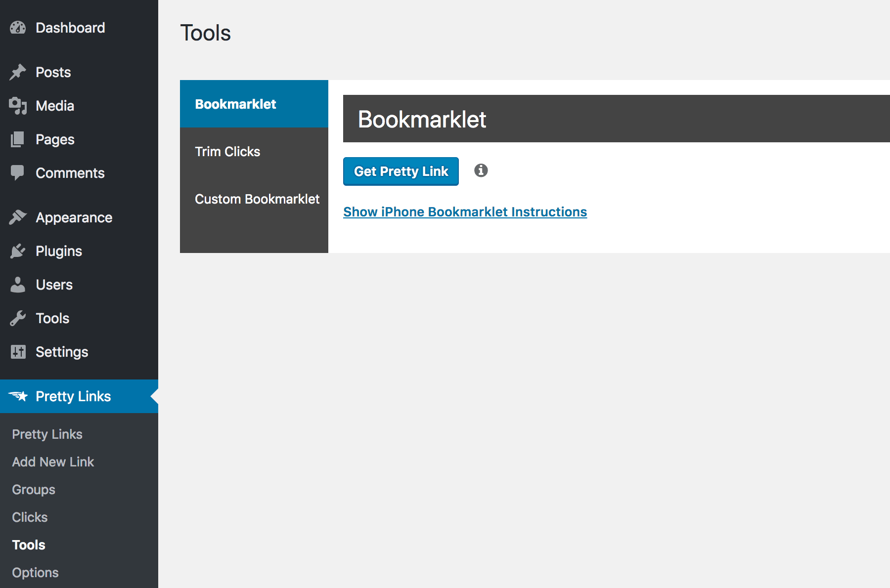Click the Get Pretty Link button
The height and width of the screenshot is (588, 890).
coord(400,171)
